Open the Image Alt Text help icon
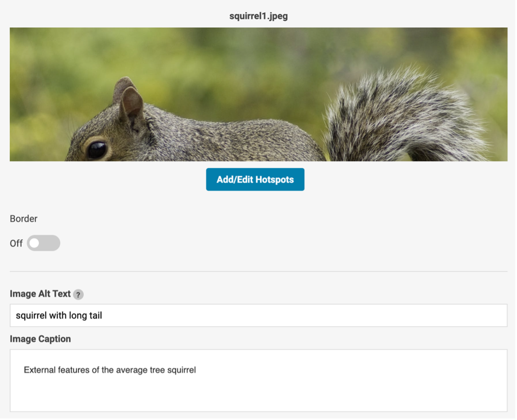This screenshot has height=420, width=517. pyautogui.click(x=78, y=294)
